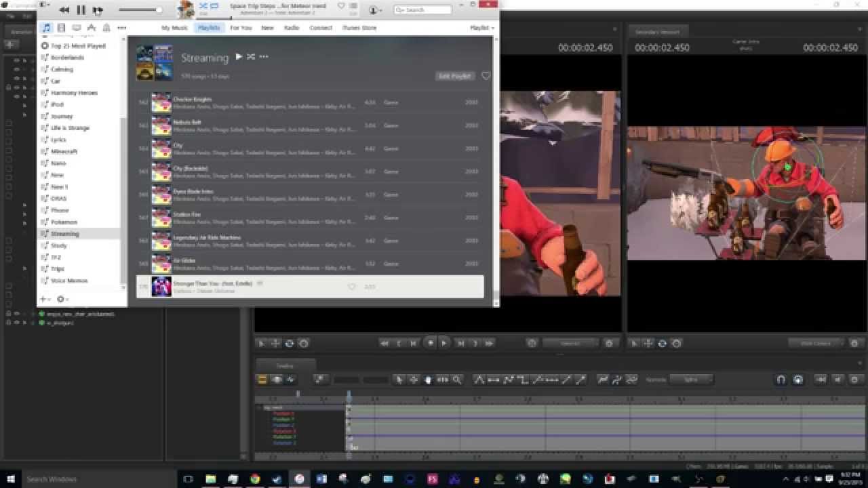
Task: Click the Edit Playlist button
Action: coord(454,76)
